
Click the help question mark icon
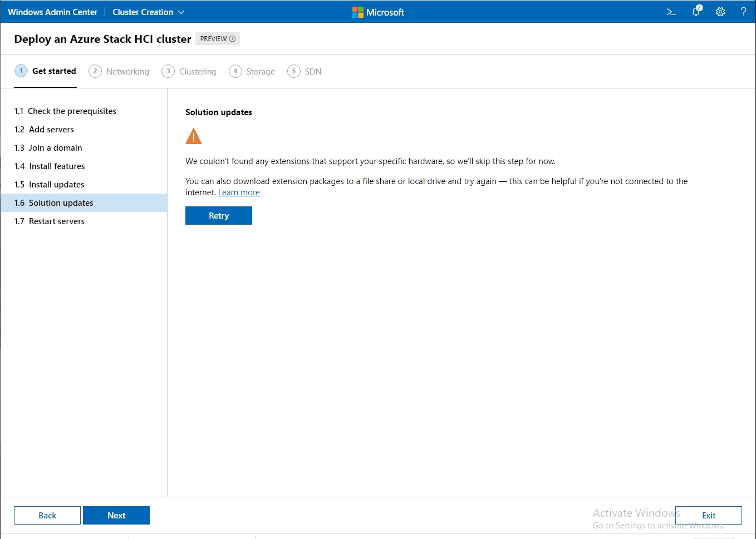(x=743, y=12)
